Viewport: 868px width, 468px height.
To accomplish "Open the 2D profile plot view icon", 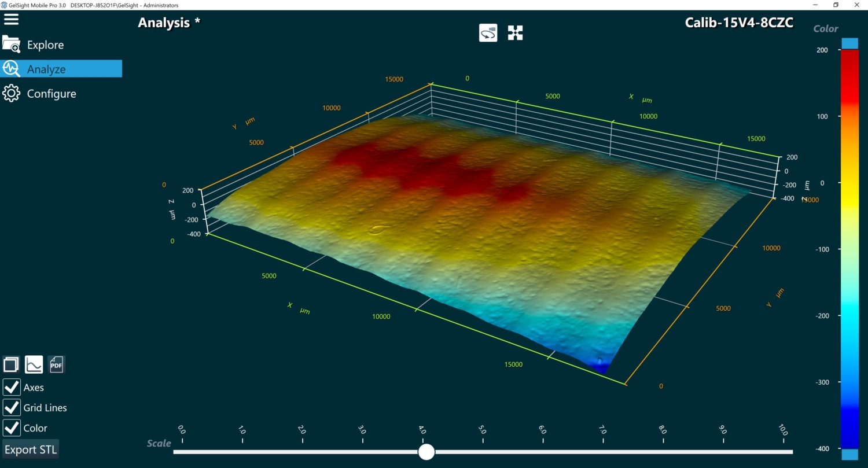I will click(34, 364).
